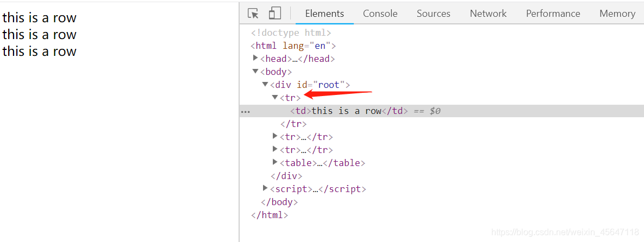644x242 pixels.
Task: Activate the inspect element picker icon
Action: [x=253, y=14]
